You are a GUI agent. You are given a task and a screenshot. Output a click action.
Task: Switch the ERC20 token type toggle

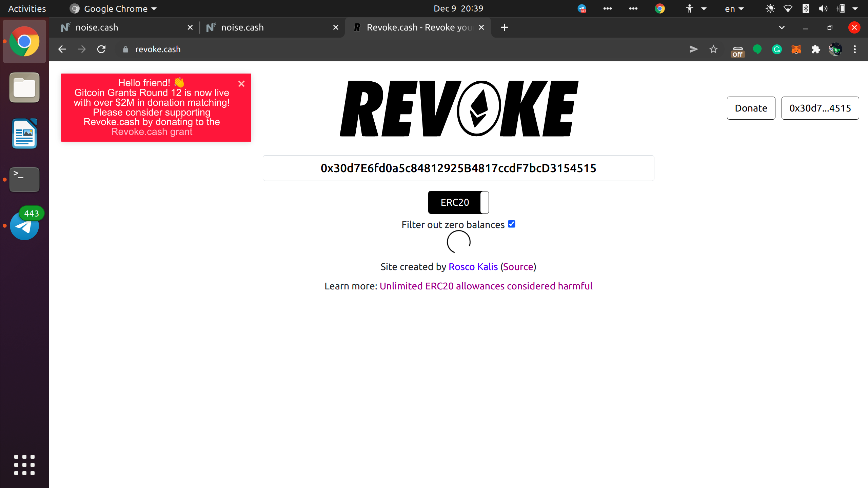click(x=458, y=202)
